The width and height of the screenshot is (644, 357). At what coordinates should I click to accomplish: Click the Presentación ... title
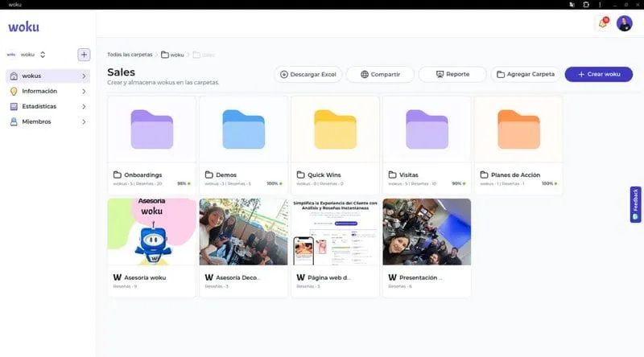pos(420,278)
